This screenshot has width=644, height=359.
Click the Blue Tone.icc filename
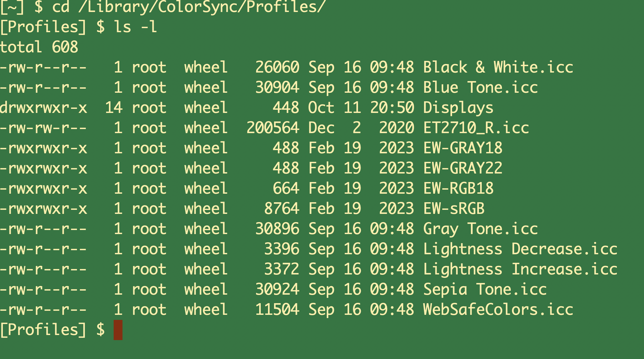[480, 87]
